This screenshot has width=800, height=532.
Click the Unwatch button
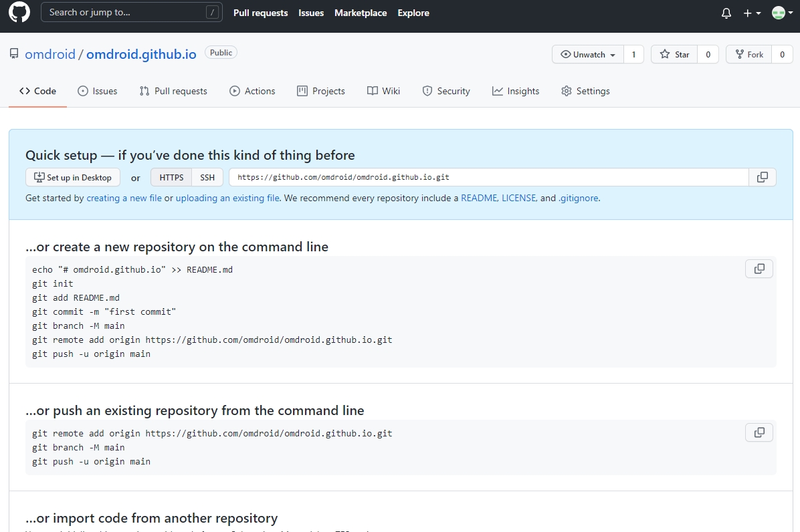coord(588,55)
